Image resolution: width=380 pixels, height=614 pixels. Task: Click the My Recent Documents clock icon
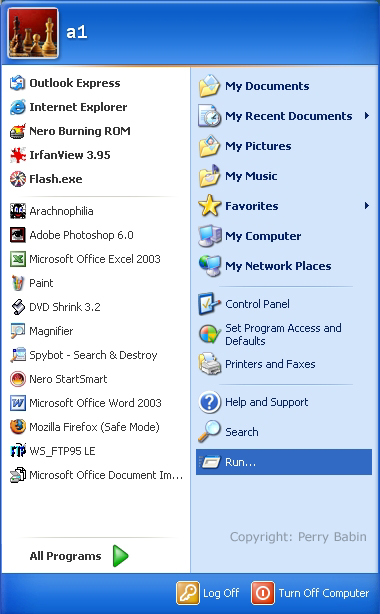pos(209,116)
